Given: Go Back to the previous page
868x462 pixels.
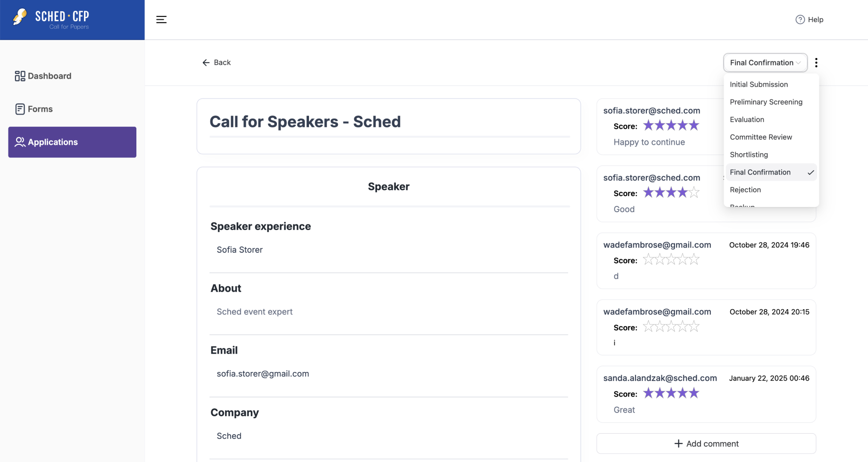Looking at the screenshot, I should tap(217, 63).
